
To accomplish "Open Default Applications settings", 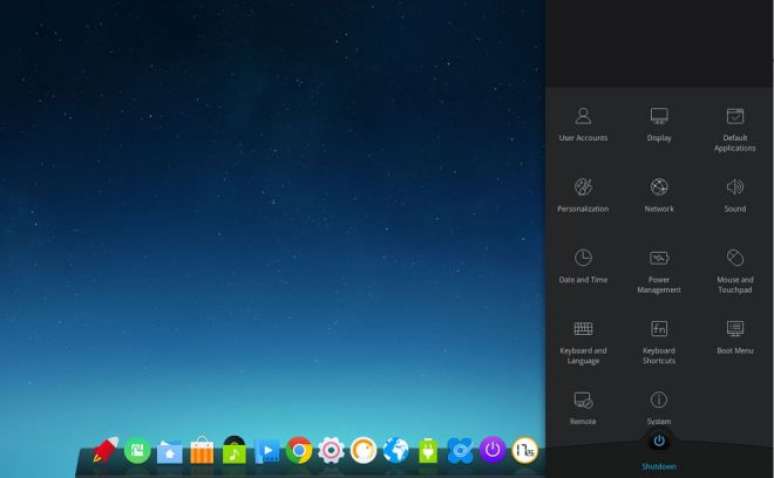I will point(735,129).
